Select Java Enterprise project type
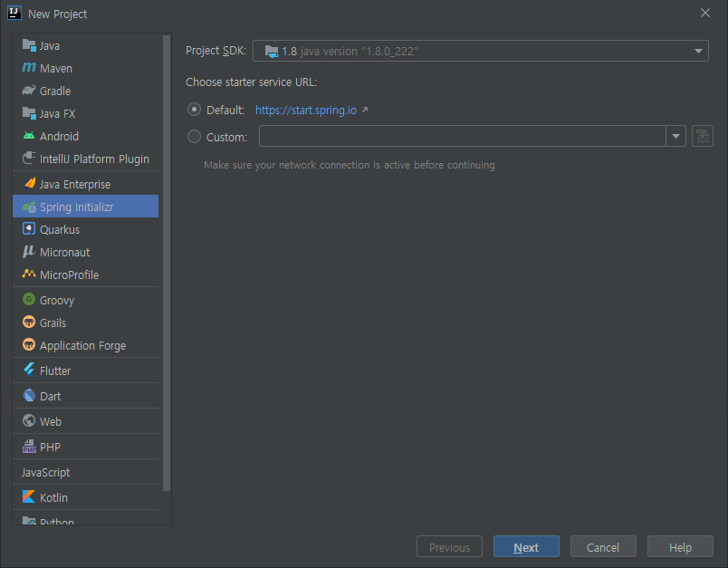 point(85,185)
